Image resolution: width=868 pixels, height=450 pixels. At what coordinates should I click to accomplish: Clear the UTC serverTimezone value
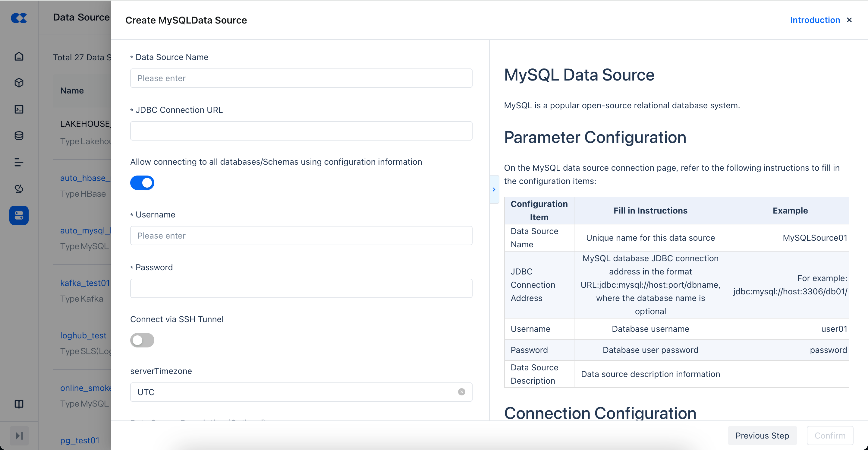462,392
